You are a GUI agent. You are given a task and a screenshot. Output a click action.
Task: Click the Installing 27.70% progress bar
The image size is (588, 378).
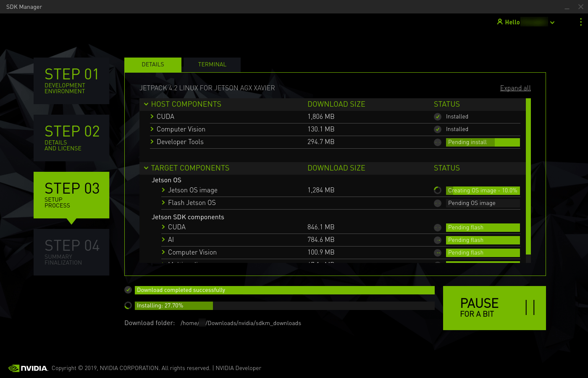pyautogui.click(x=173, y=305)
